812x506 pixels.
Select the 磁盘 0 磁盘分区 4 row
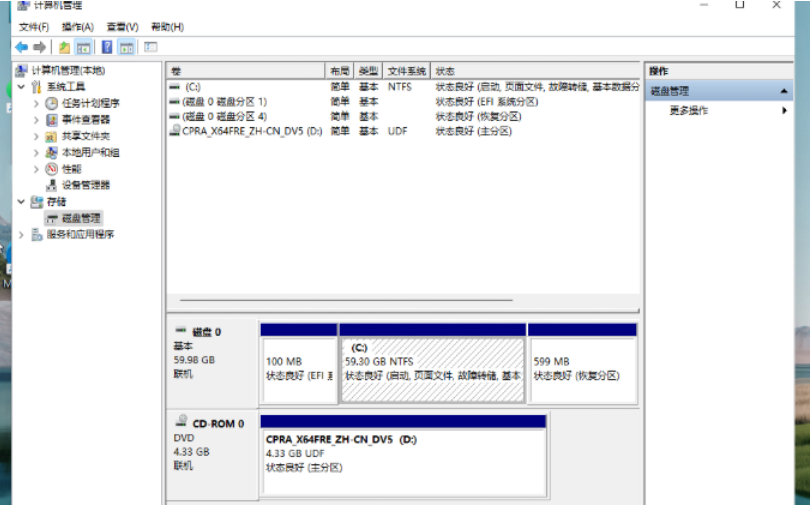pos(404,117)
